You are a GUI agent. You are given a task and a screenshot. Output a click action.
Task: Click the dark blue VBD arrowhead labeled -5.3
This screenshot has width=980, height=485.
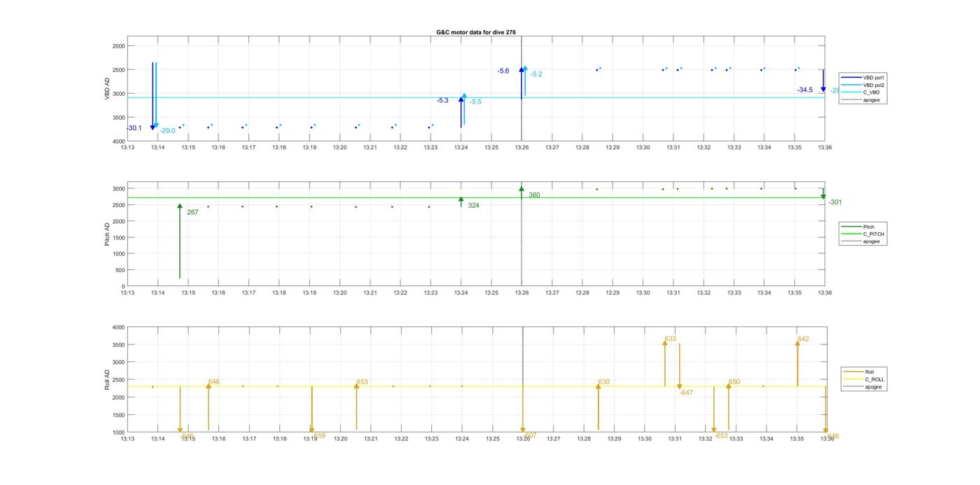pos(461,100)
